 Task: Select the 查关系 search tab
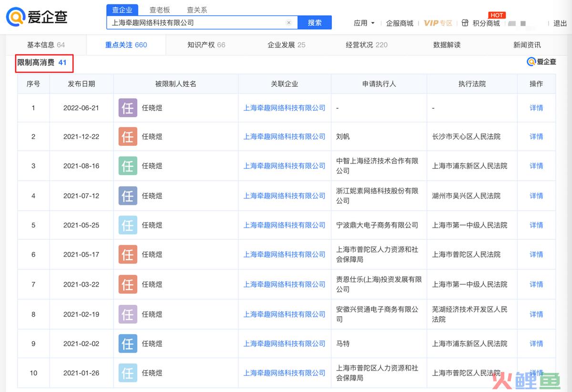click(x=197, y=10)
